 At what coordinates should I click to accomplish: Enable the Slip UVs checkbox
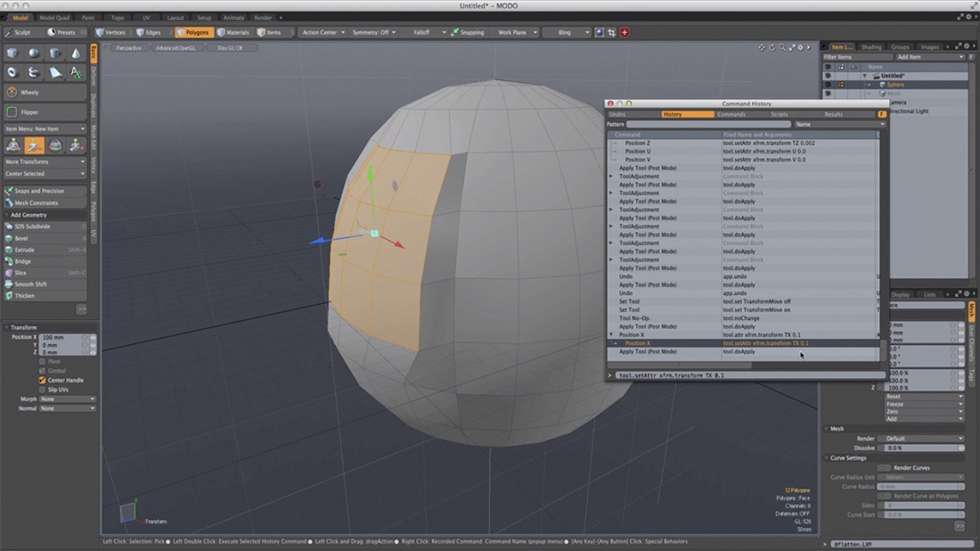click(x=42, y=390)
